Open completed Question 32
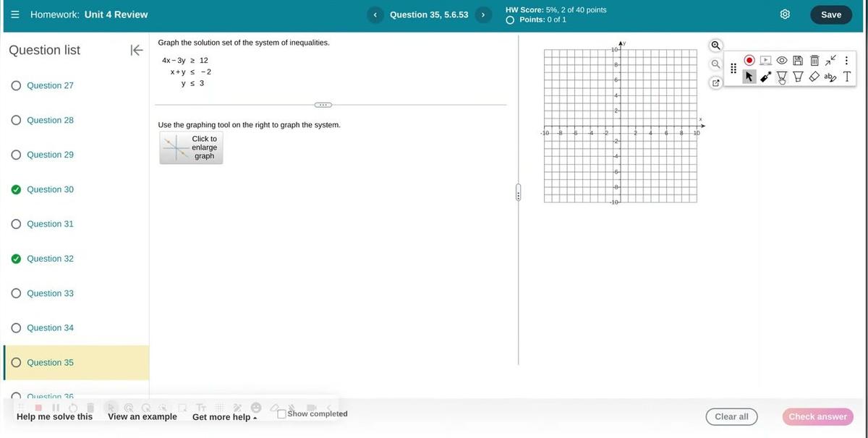This screenshot has width=868, height=438. coord(50,259)
